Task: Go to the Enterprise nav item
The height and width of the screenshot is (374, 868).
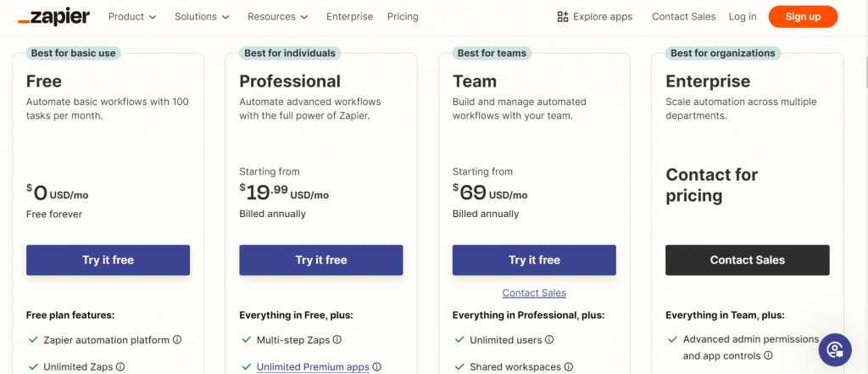Action: click(x=349, y=17)
